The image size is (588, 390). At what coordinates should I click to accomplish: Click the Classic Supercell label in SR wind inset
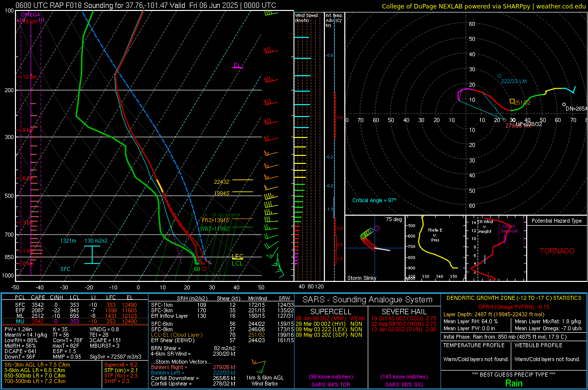509,229
